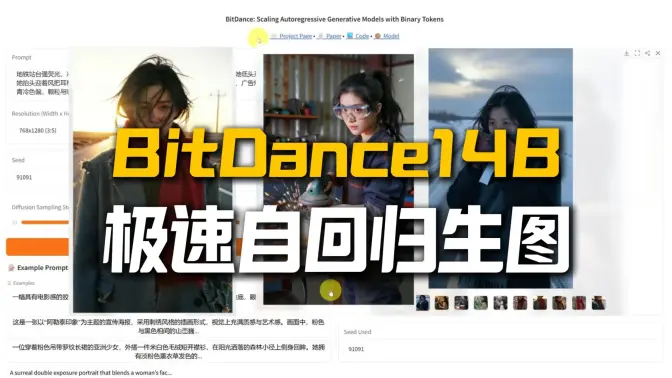This screenshot has width=672, height=378.
Task: Open the Code link
Action: click(358, 36)
